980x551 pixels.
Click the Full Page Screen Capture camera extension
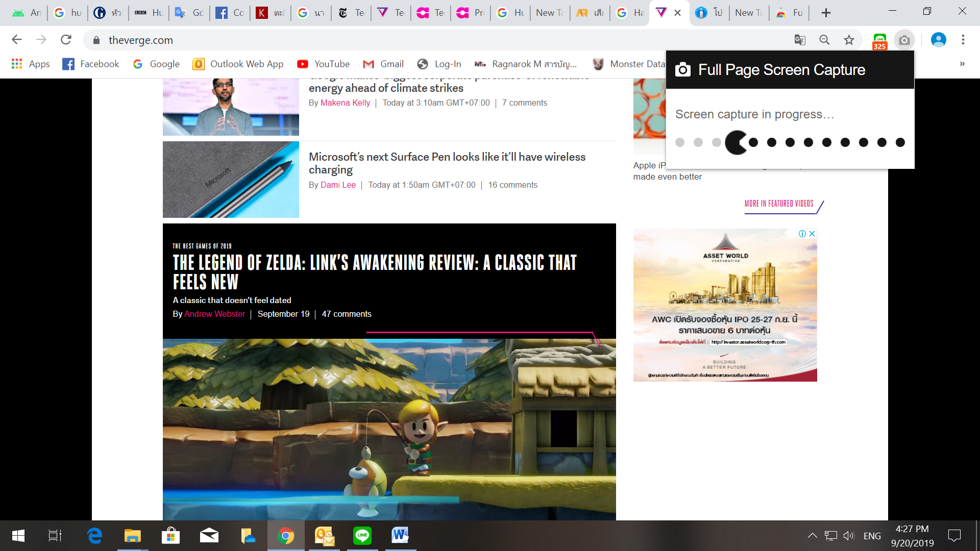point(904,40)
